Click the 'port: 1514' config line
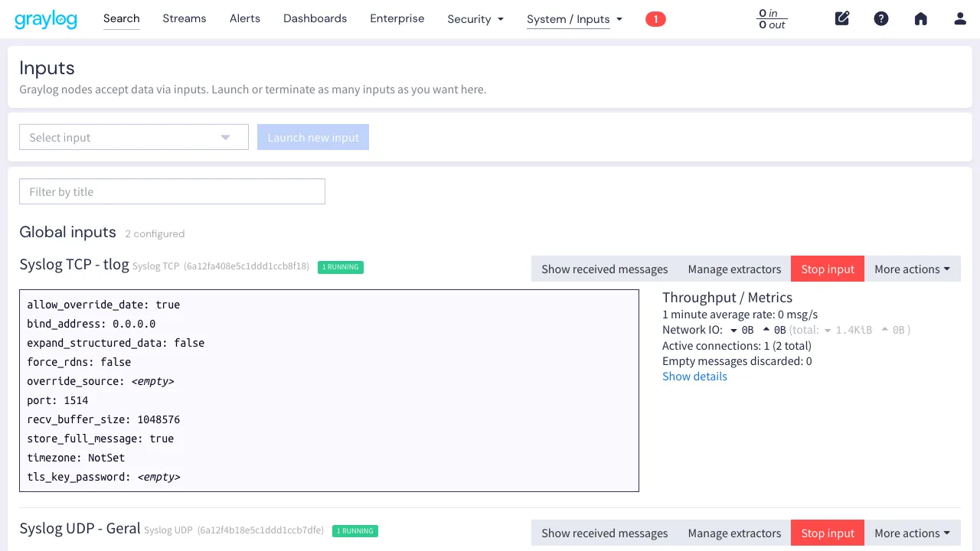The width and height of the screenshot is (980, 551). [57, 400]
